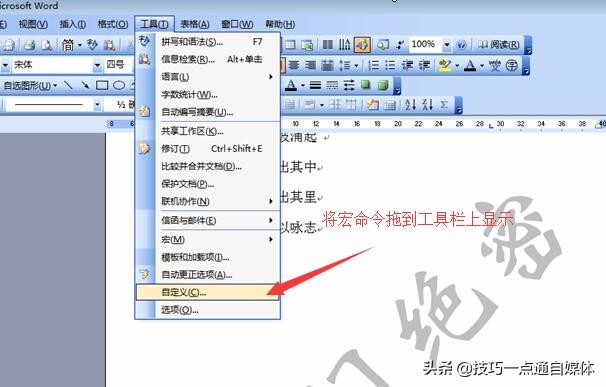Open the 宏(M) submenu
606x387 pixels.
[x=218, y=240]
